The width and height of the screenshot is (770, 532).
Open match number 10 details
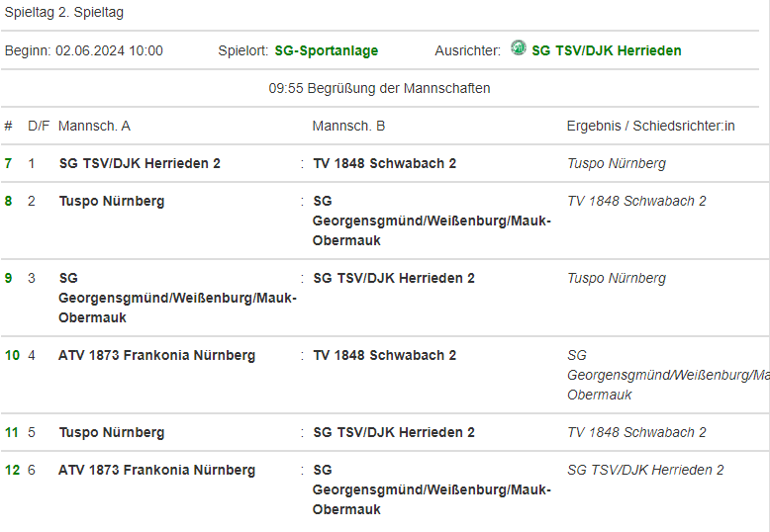coord(12,355)
